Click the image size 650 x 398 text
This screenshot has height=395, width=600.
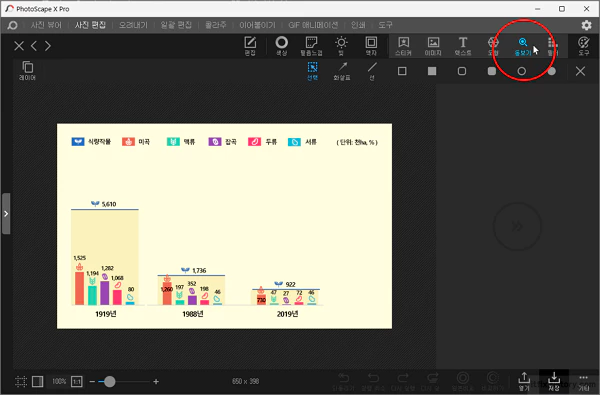click(245, 381)
